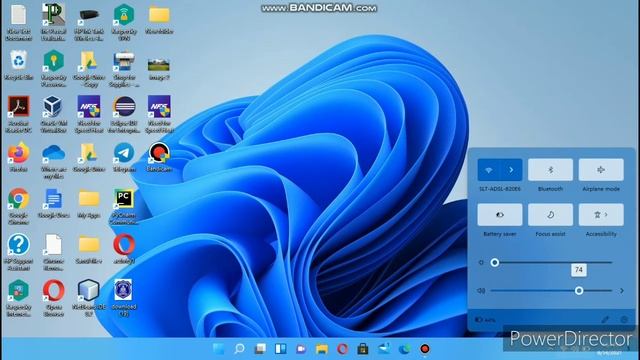Screen dimensions: 640x360
Task: Select the printer Supplies desktop shortcut
Action: point(124,69)
